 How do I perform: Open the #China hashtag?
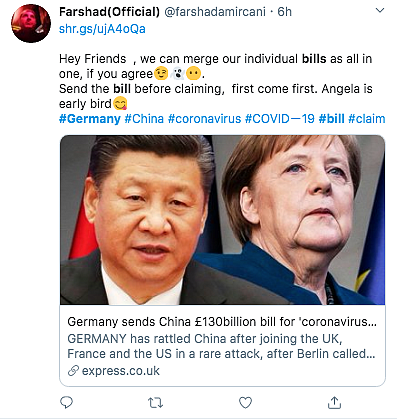tap(144, 119)
